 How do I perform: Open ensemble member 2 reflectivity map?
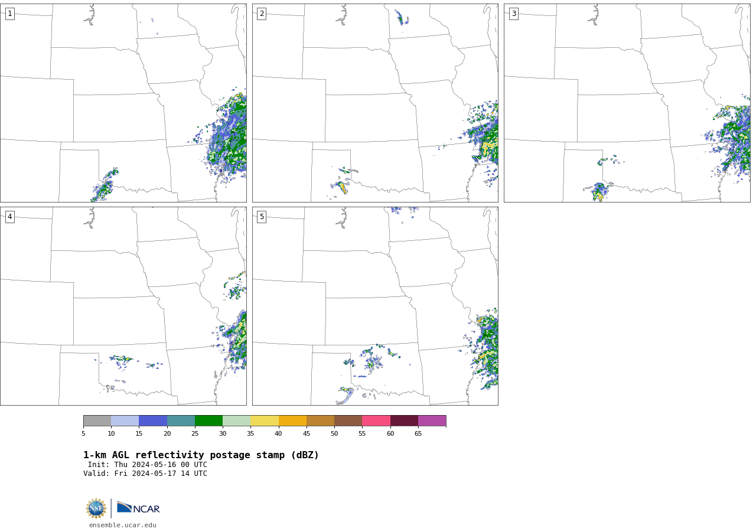[375, 103]
